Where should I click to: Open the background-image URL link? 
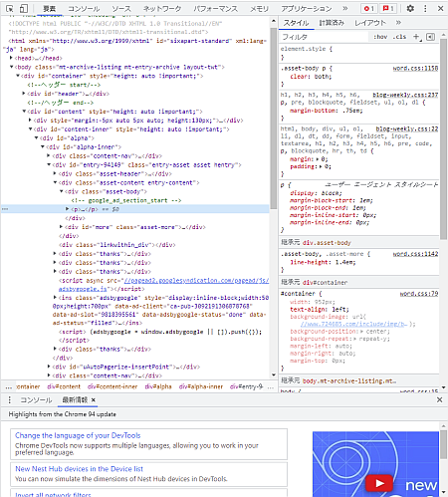(x=354, y=324)
